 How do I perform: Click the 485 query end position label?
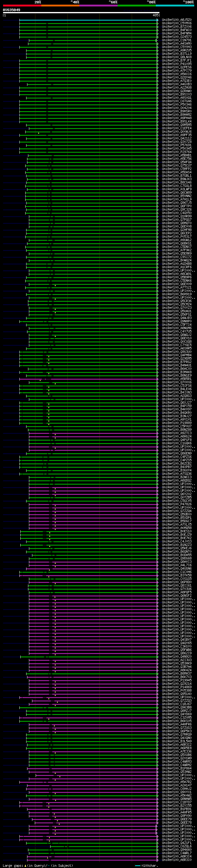155,15
